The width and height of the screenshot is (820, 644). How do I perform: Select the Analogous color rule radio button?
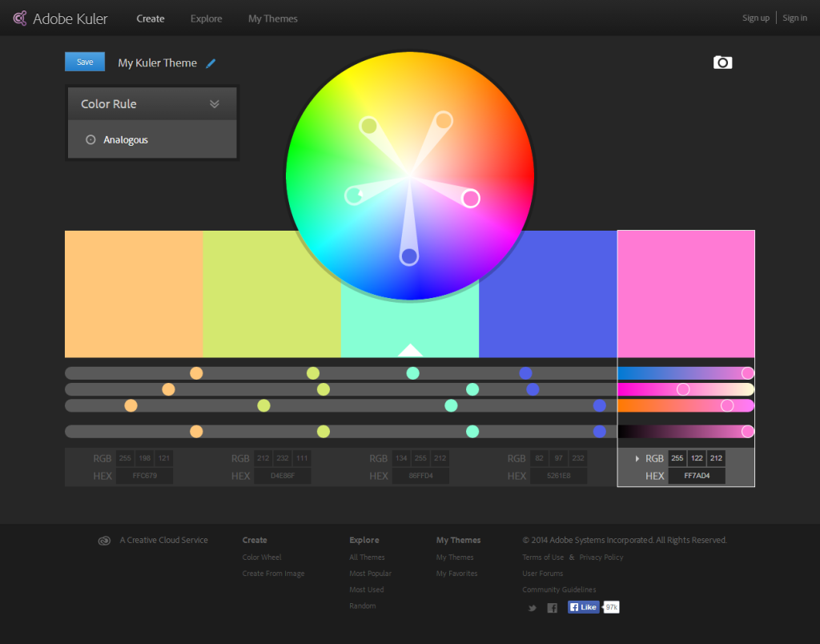pos(90,139)
